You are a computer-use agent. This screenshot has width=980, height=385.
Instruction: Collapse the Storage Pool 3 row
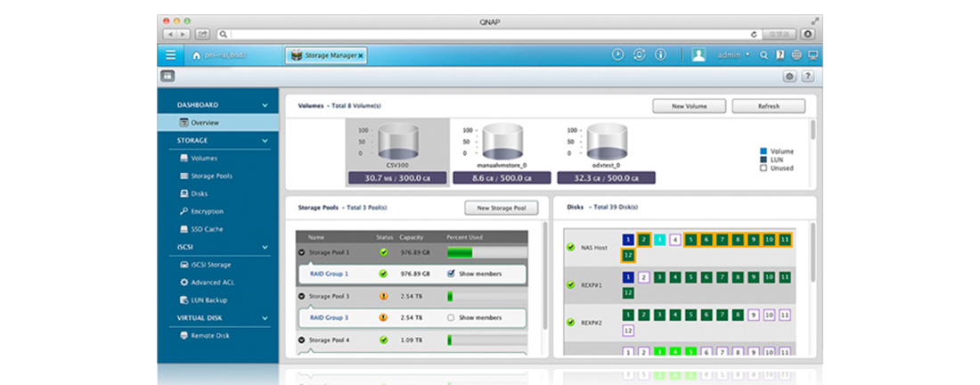click(302, 296)
